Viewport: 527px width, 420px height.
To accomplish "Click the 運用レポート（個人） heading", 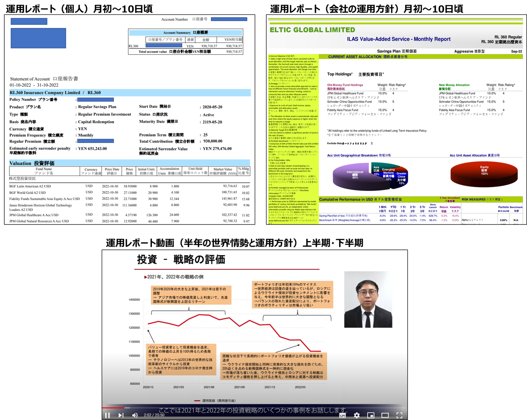I will (79, 9).
